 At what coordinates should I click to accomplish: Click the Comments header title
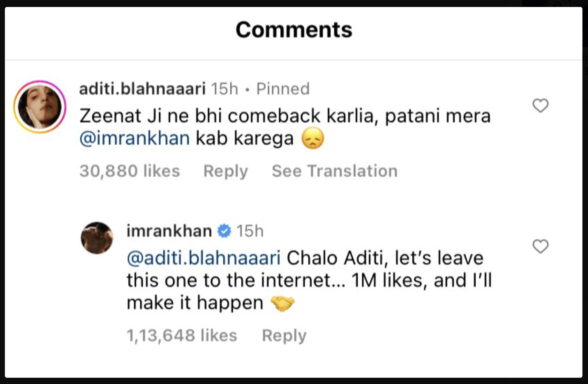coord(294,30)
